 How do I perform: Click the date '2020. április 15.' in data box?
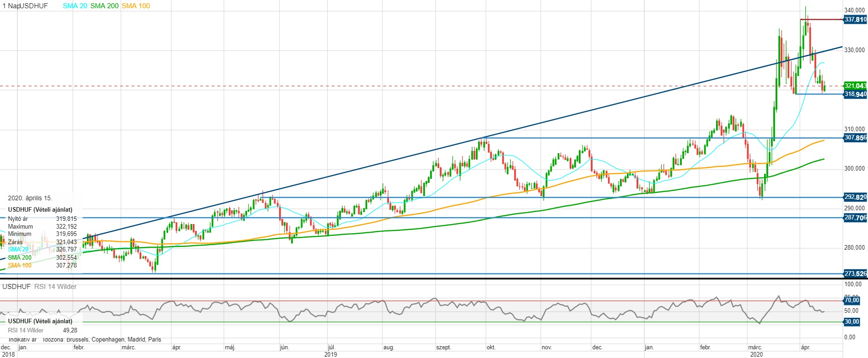pyautogui.click(x=30, y=198)
